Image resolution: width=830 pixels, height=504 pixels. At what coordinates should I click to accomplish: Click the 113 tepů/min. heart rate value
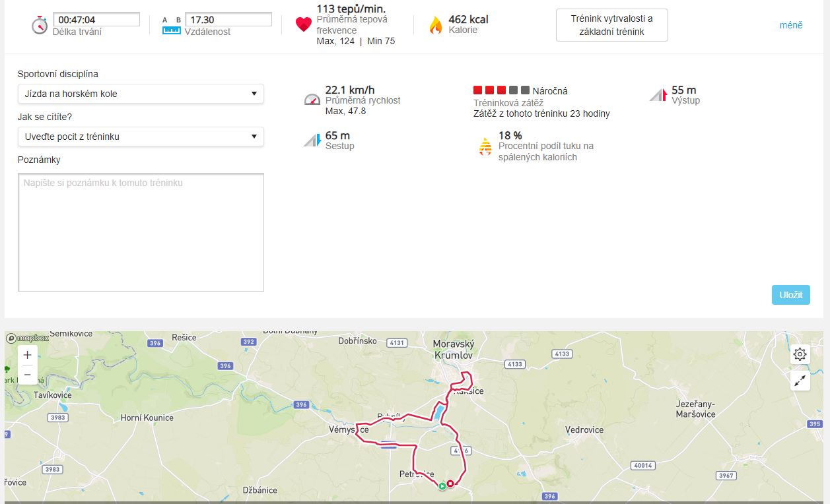coord(351,9)
